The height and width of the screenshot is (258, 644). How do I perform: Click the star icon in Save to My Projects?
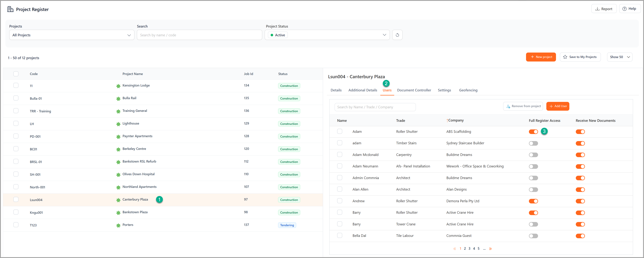click(565, 57)
